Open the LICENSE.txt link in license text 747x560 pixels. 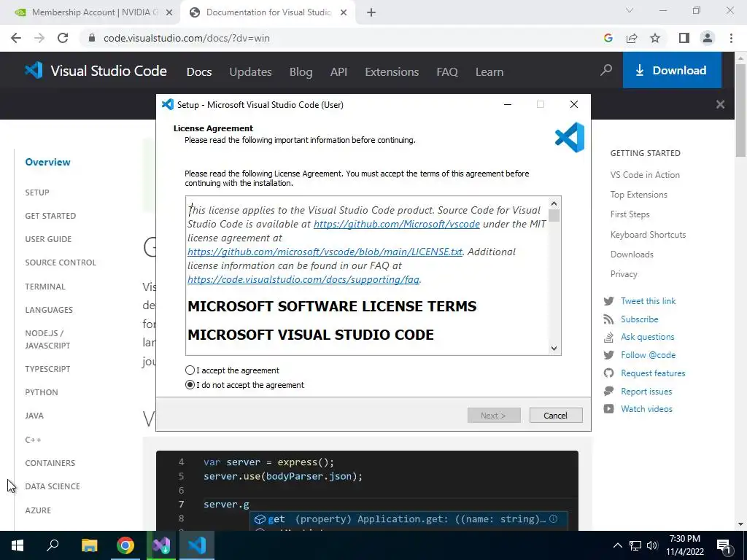click(325, 252)
